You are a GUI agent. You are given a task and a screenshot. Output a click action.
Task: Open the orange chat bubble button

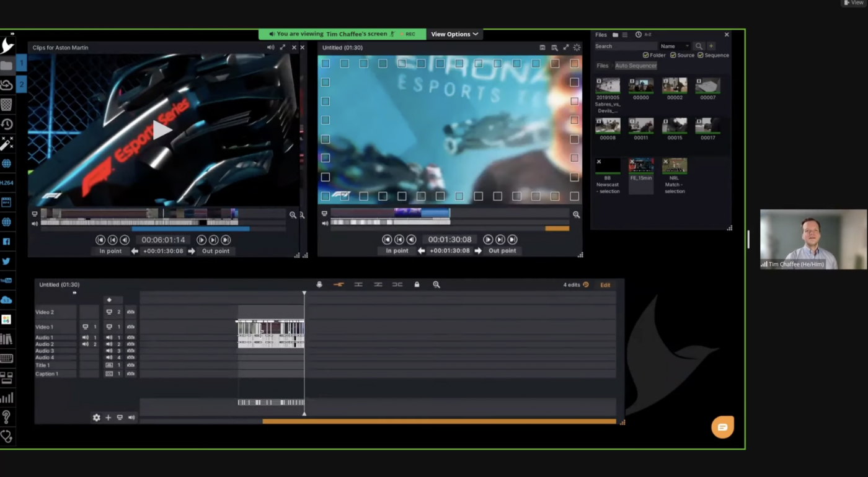coord(722,427)
